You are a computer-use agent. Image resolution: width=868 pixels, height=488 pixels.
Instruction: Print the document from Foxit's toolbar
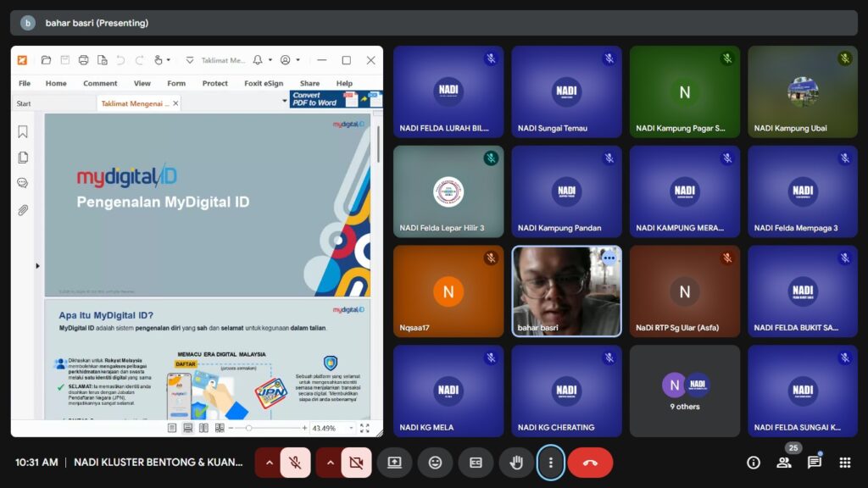84,60
